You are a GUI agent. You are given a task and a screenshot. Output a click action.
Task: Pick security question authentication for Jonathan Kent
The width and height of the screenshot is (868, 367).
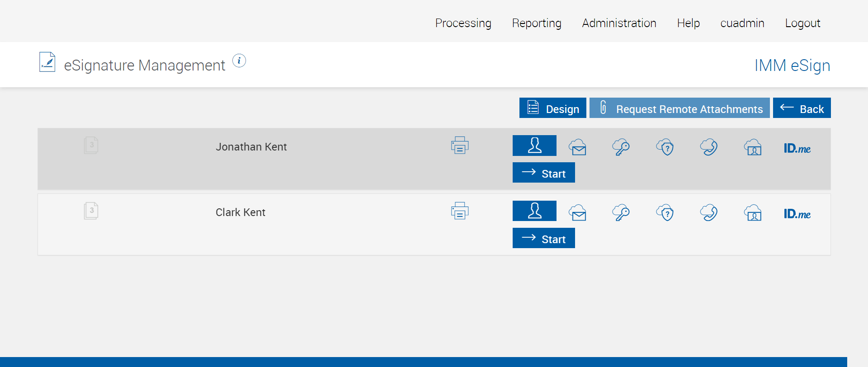click(x=665, y=147)
